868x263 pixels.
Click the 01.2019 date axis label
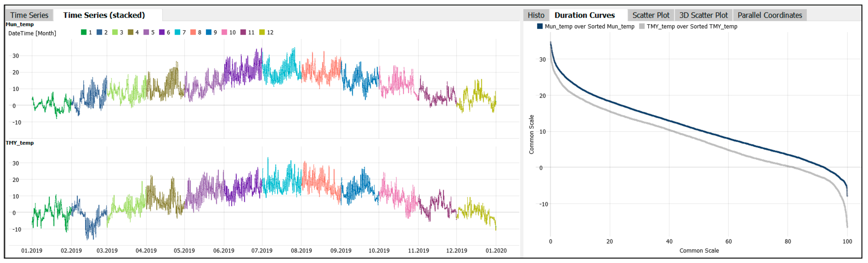pyautogui.click(x=32, y=251)
